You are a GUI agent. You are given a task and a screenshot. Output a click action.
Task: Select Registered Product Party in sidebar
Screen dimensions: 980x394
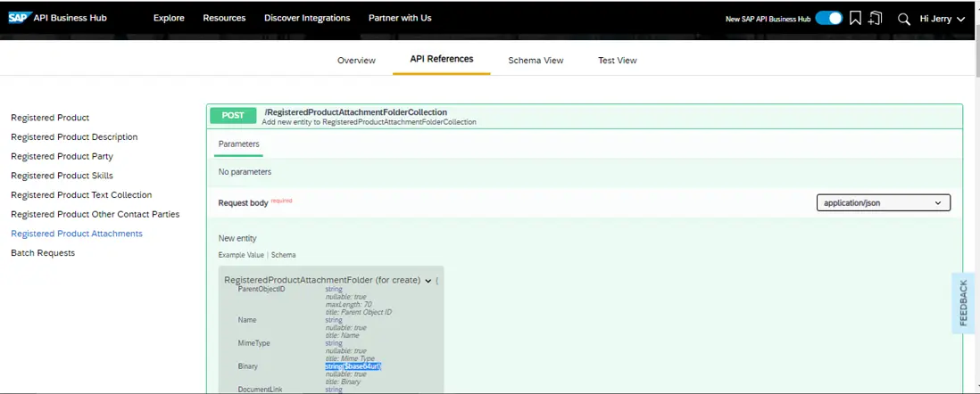click(62, 156)
